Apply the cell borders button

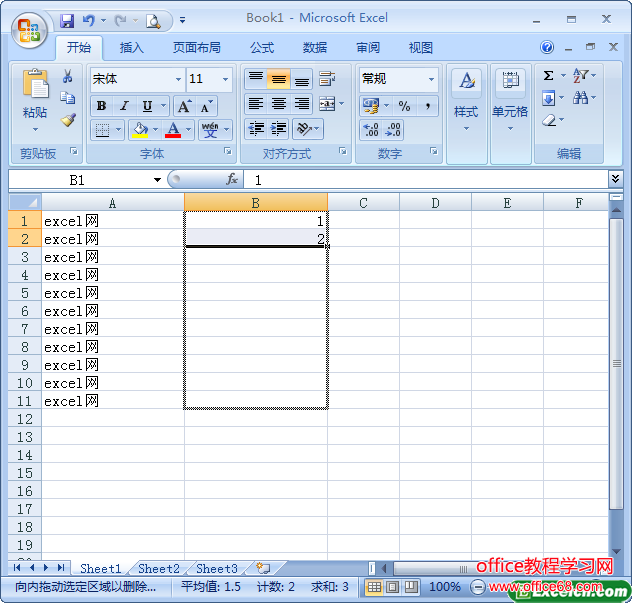click(102, 130)
